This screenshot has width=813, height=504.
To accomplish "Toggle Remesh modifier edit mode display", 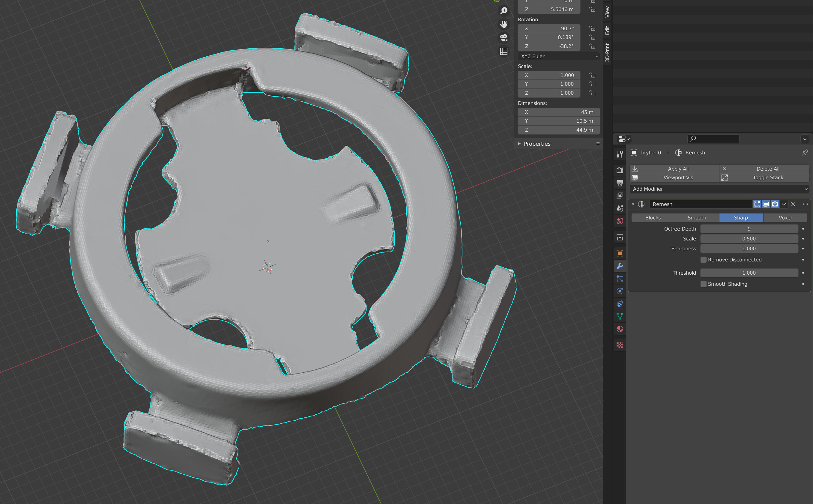I will 757,204.
